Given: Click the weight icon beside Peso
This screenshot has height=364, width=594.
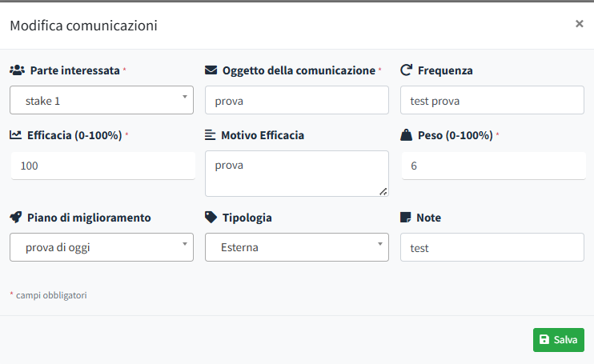Looking at the screenshot, I should click(x=406, y=135).
